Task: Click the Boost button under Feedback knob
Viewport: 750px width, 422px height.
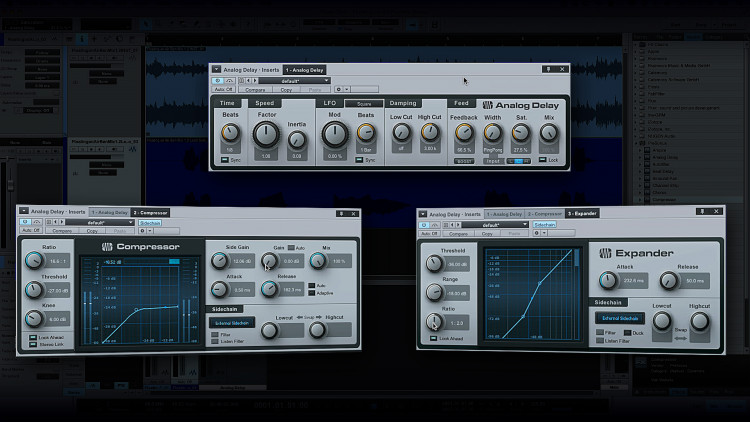Action: coord(463,161)
